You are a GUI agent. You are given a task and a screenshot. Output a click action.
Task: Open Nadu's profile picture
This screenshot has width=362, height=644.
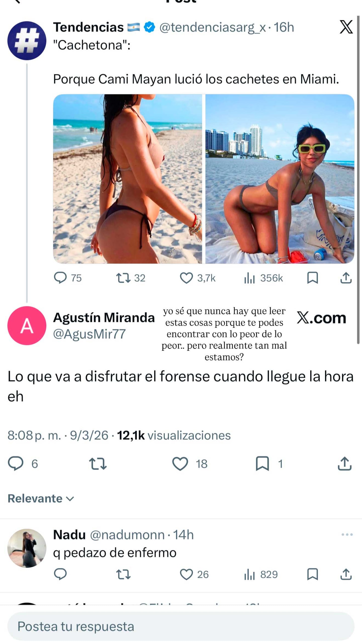(x=27, y=548)
